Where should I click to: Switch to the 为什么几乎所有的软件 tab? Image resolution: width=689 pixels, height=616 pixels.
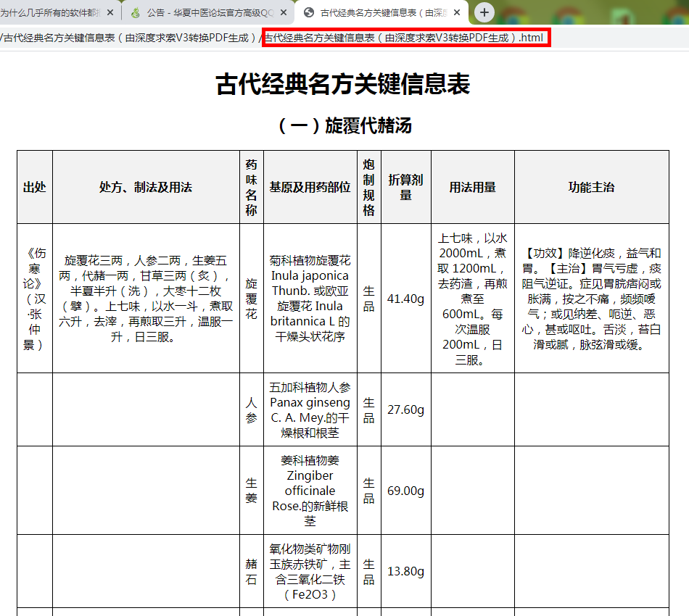pyautogui.click(x=49, y=12)
